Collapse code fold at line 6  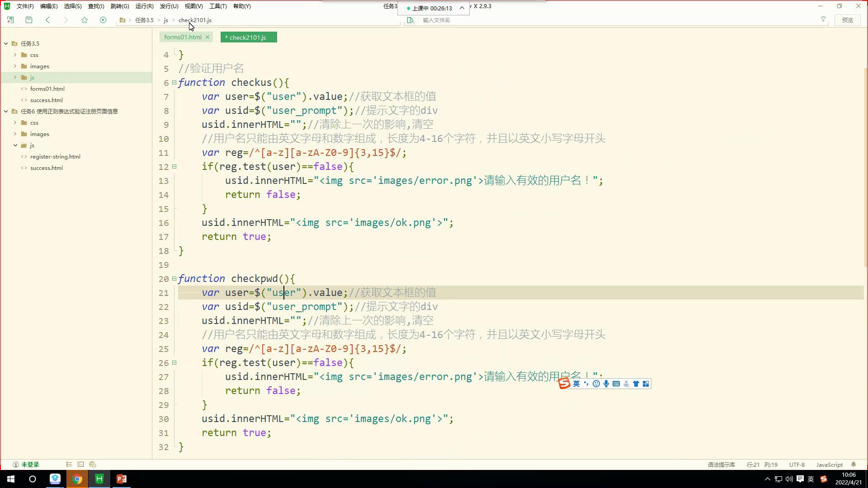click(175, 83)
